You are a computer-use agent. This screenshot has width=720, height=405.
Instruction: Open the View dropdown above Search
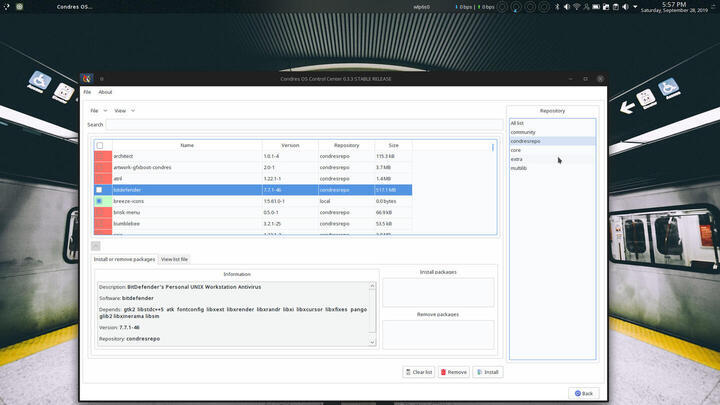pyautogui.click(x=125, y=111)
